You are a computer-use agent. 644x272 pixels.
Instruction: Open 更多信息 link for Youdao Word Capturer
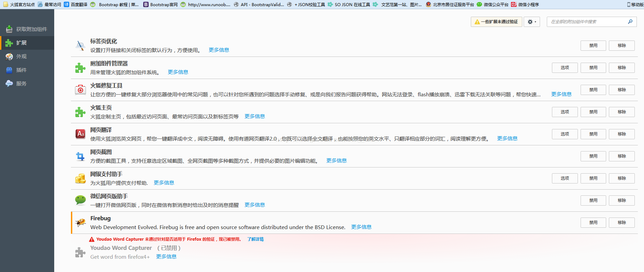[x=166, y=257]
